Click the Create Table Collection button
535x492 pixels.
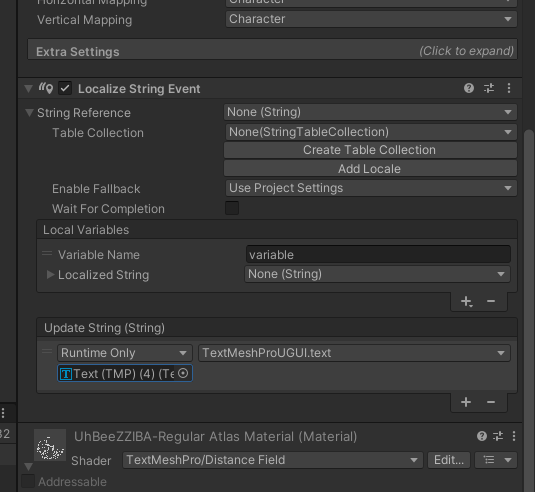370,150
